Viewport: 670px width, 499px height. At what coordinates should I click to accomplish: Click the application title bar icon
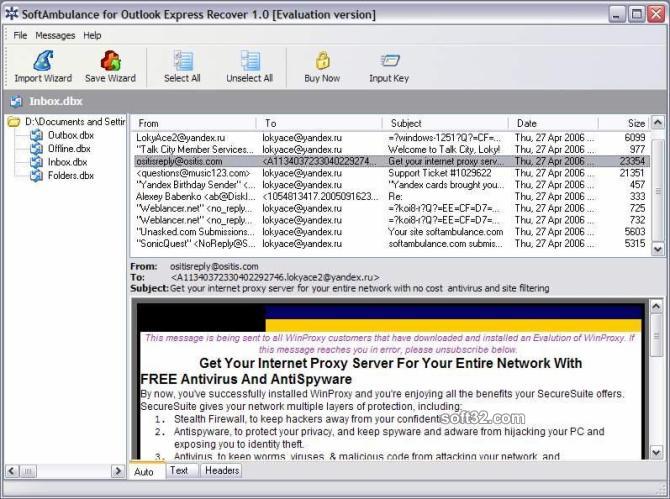coord(12,14)
